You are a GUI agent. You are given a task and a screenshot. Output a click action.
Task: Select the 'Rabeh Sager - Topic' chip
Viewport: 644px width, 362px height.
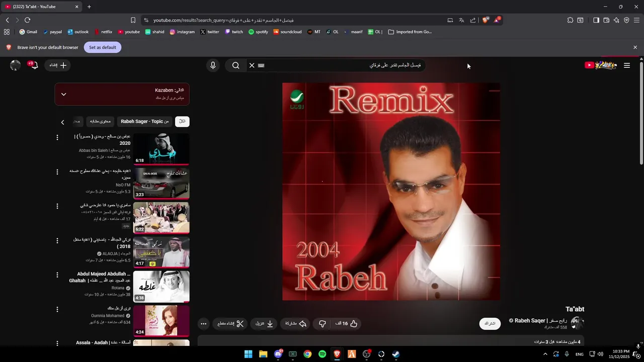[145, 122]
